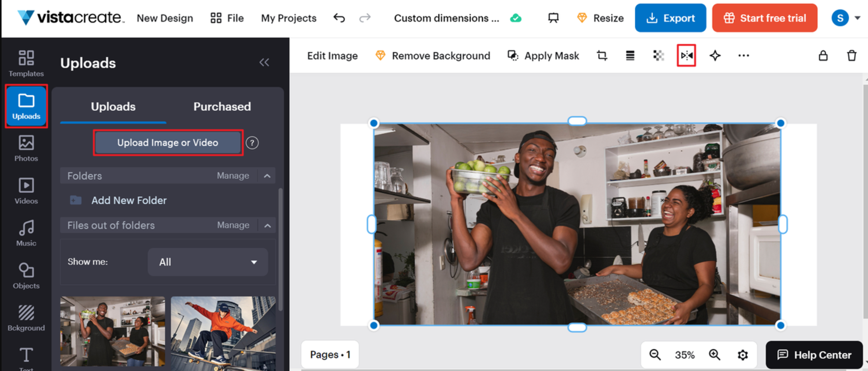Collapse the Folders section

(267, 176)
